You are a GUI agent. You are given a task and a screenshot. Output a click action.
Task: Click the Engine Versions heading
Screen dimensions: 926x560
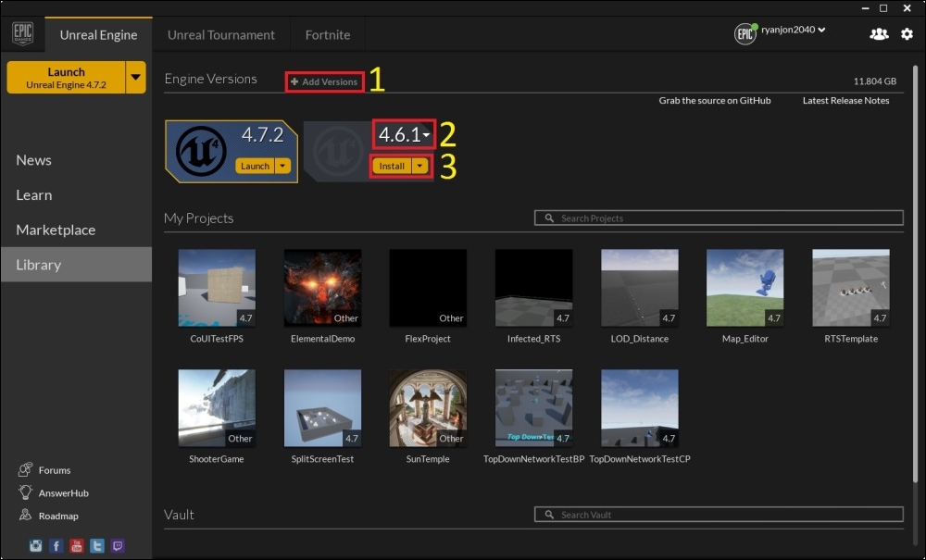211,79
